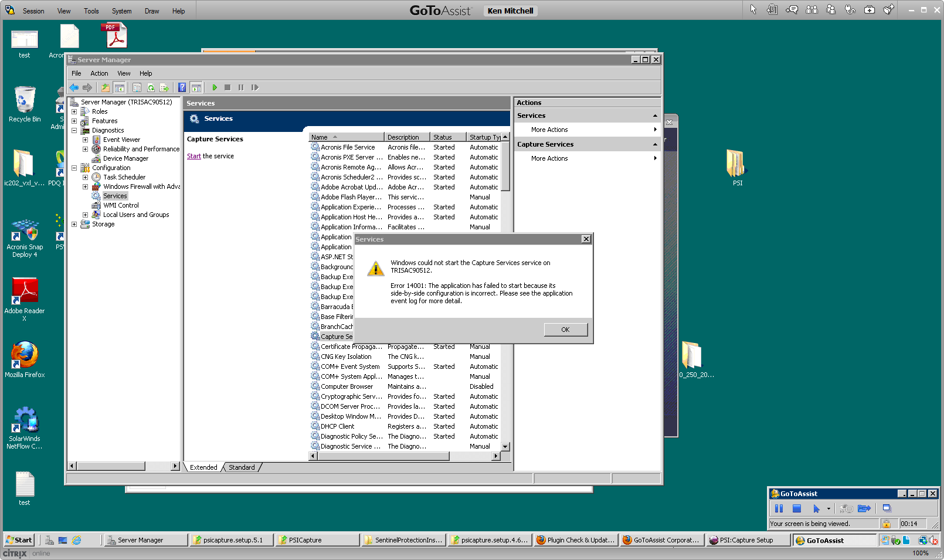This screenshot has height=560, width=944.
Task: Open More Actions under Services
Action: [x=587, y=130]
